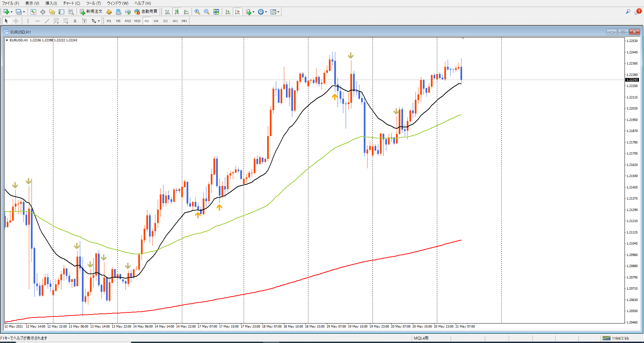Open the チャート (C) menu
The image size is (644, 343).
point(71,3)
